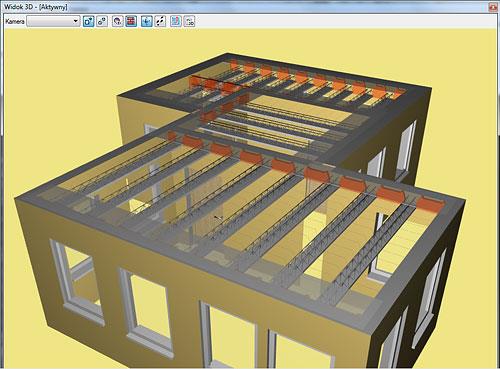Toggle the red brick wall texture icon
Screen dimensions: 500x369
pos(131,21)
